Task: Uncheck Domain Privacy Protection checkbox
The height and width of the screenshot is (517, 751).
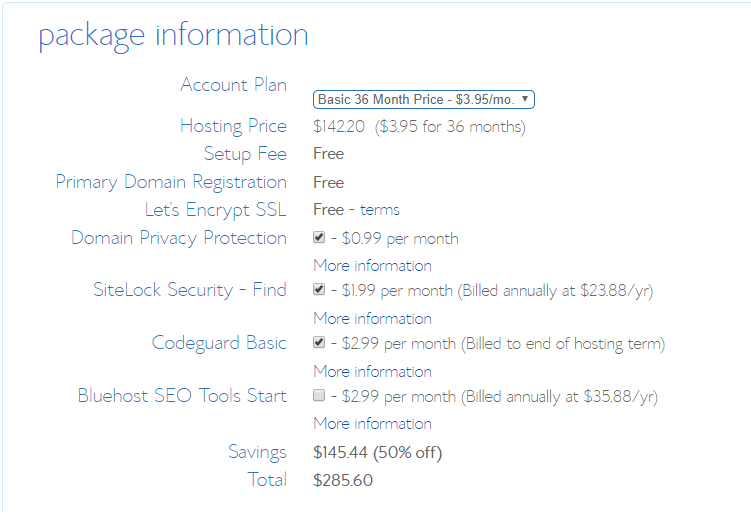Action: tap(319, 238)
